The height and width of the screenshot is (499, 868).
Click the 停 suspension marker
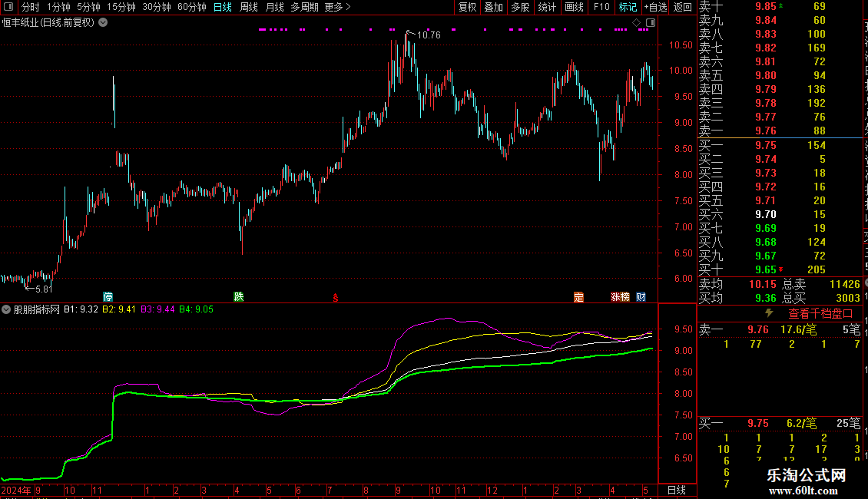tap(108, 296)
